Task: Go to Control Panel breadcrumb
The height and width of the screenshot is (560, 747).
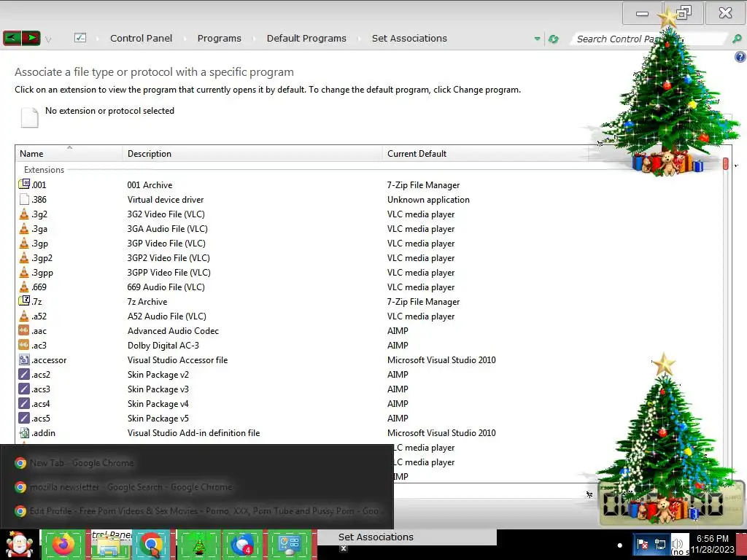Action: tap(141, 39)
